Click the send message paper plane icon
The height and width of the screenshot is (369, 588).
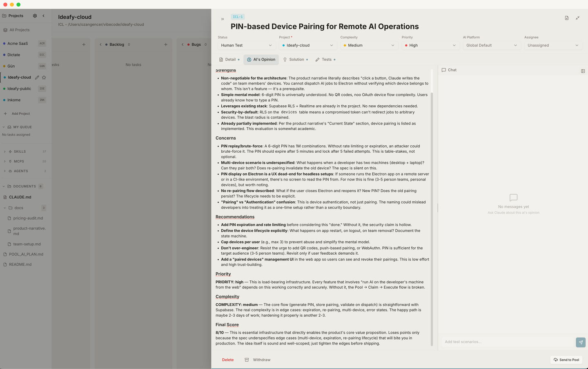581,342
